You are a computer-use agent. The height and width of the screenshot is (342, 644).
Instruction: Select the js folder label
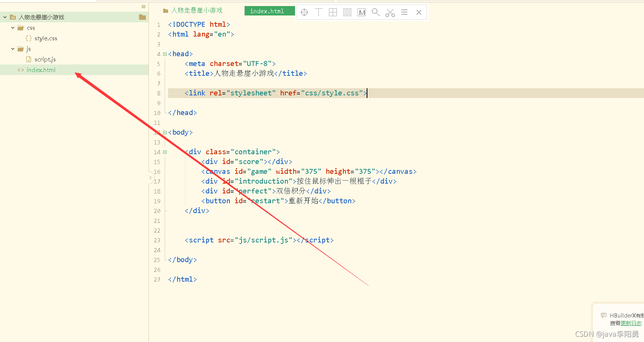(x=29, y=49)
